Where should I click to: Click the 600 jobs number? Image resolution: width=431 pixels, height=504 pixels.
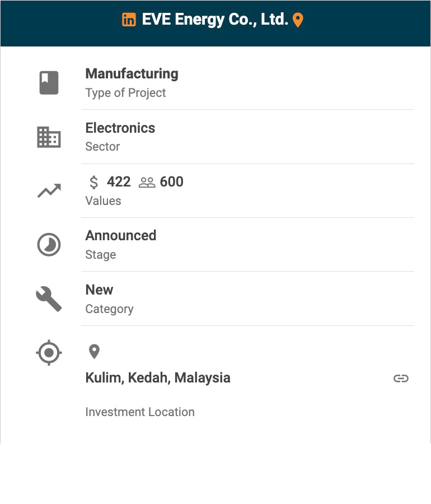[172, 182]
